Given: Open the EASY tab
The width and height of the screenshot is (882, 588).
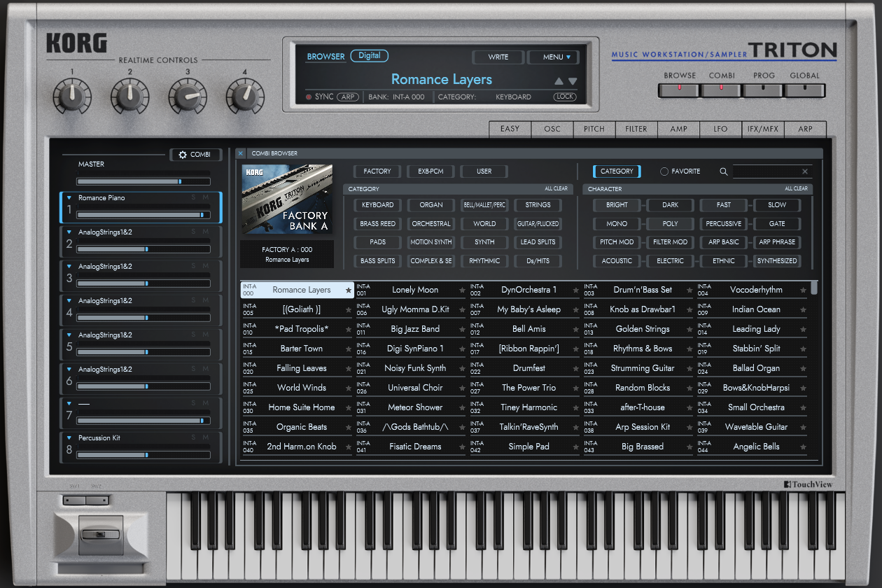Looking at the screenshot, I should click(x=510, y=129).
